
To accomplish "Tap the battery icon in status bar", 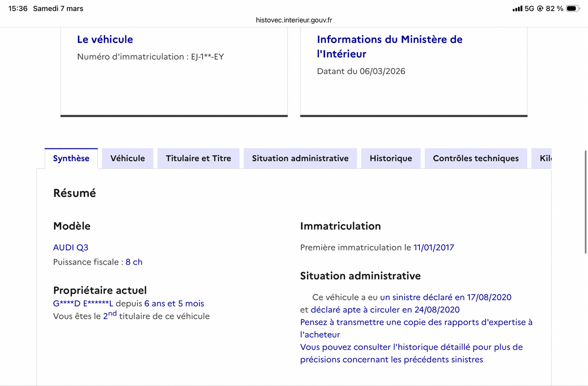I will click(x=573, y=8).
